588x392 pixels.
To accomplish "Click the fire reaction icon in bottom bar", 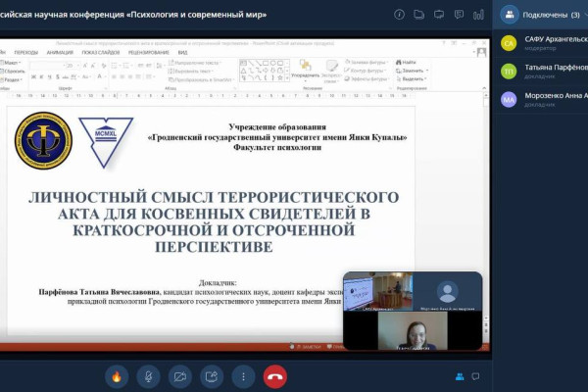I will click(116, 375).
